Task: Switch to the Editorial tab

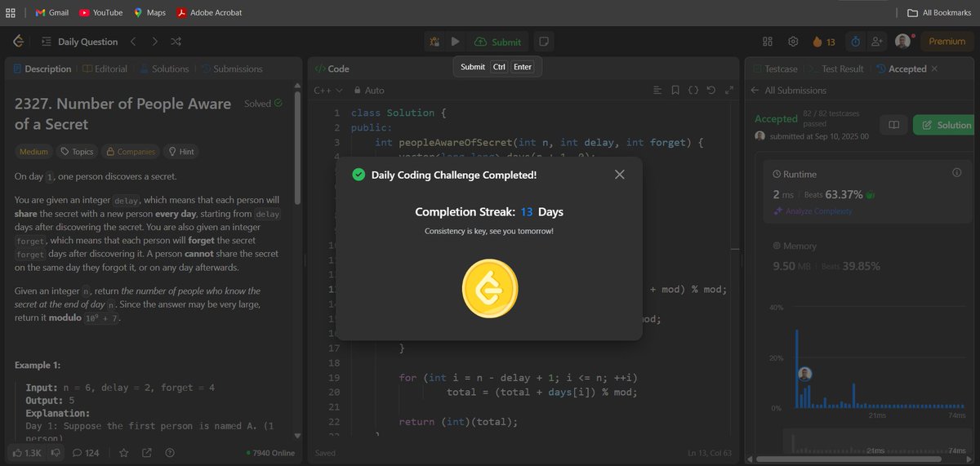Action: pos(105,69)
